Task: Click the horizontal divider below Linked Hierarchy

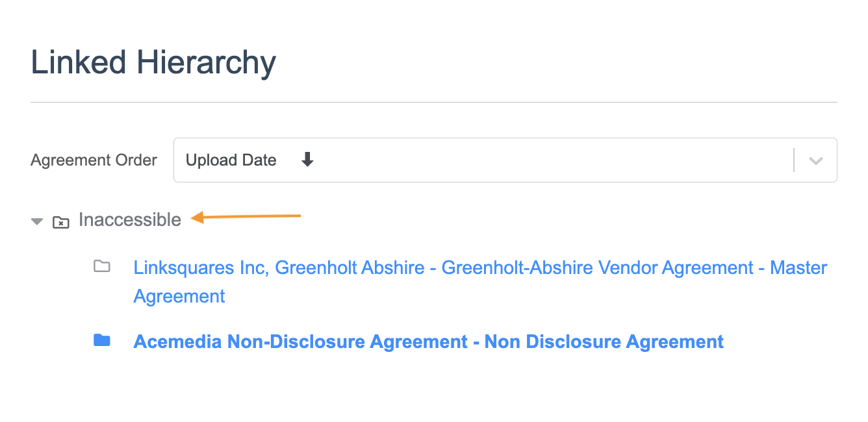Action: click(x=434, y=103)
